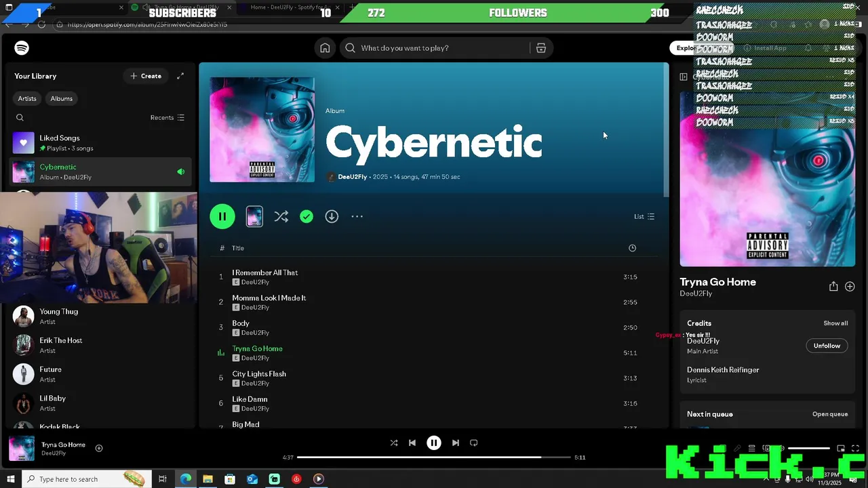868x488 pixels.
Task: Select the track 'Body'
Action: point(434,327)
